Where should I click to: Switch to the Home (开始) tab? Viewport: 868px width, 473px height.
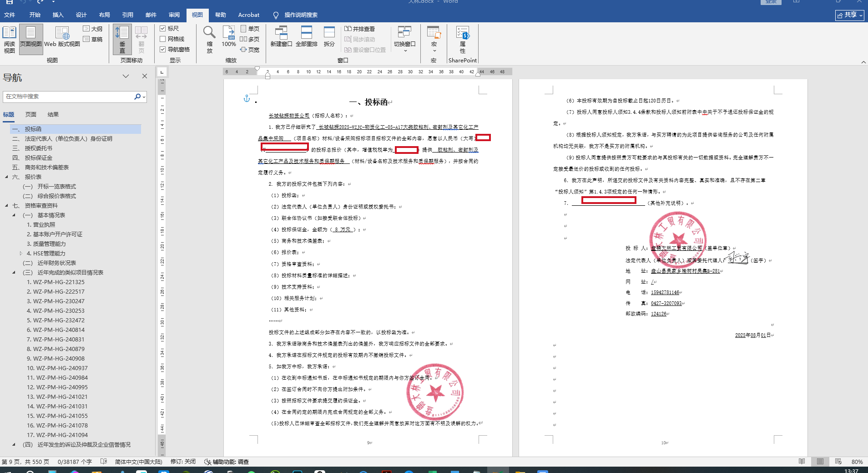35,15
